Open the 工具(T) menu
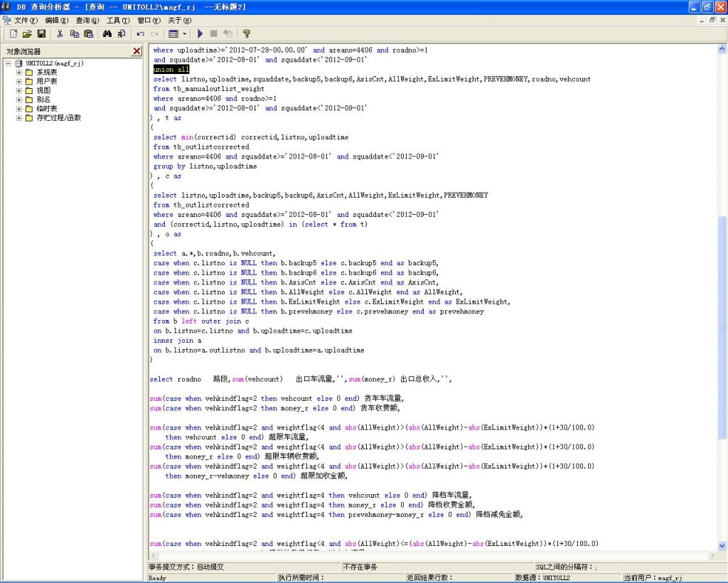Viewport: 728px width, 583px height. tap(118, 21)
